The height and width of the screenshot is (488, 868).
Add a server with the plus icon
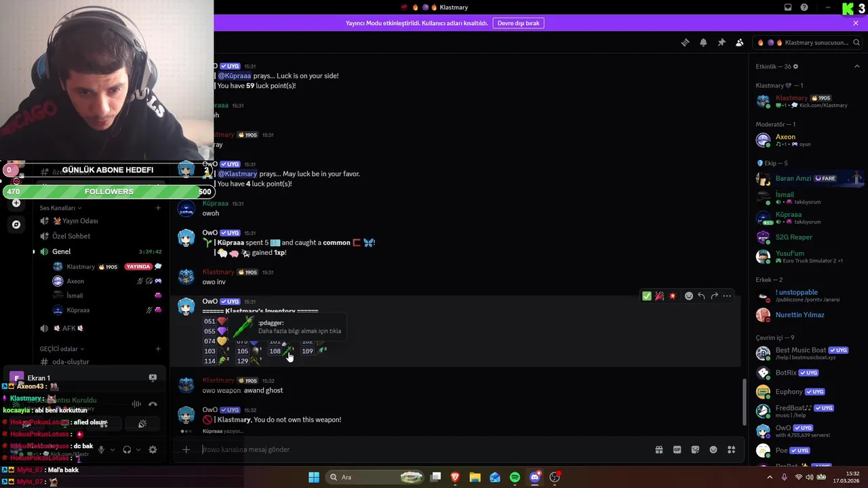pos(16,203)
